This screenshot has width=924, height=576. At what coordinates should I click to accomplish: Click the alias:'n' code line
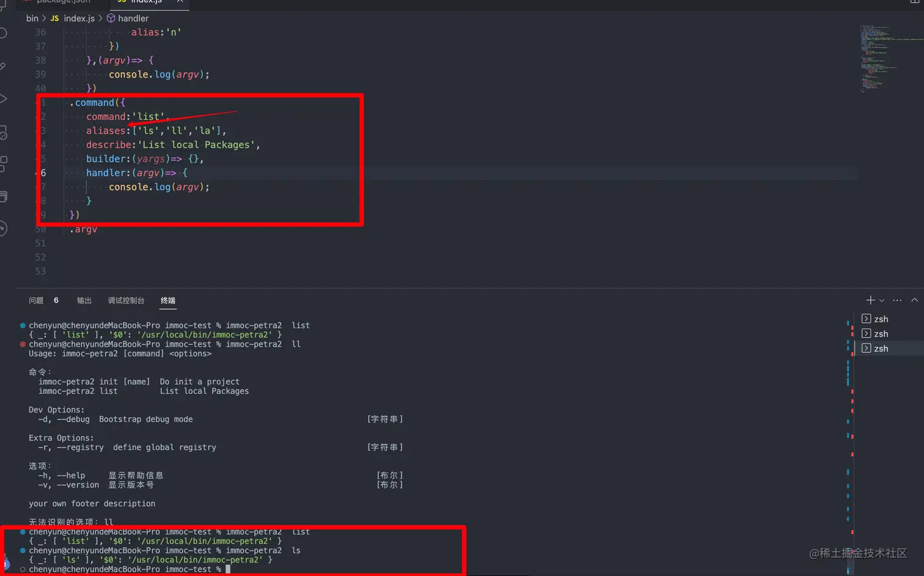(156, 32)
